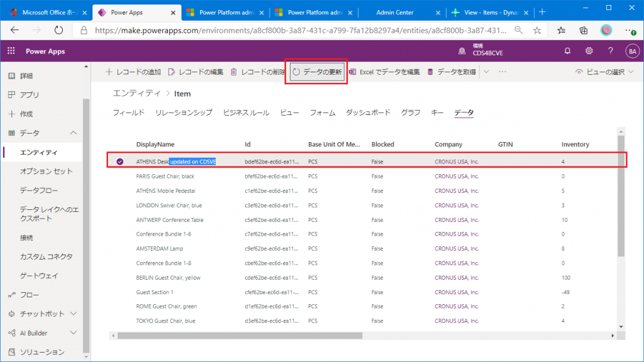Open the settings gear in Power Apps header
This screenshot has width=644, height=362.
pyautogui.click(x=589, y=51)
